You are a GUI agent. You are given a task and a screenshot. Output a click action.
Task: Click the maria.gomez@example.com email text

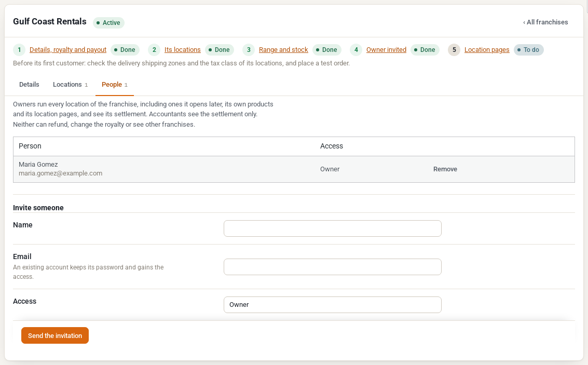tap(60, 173)
